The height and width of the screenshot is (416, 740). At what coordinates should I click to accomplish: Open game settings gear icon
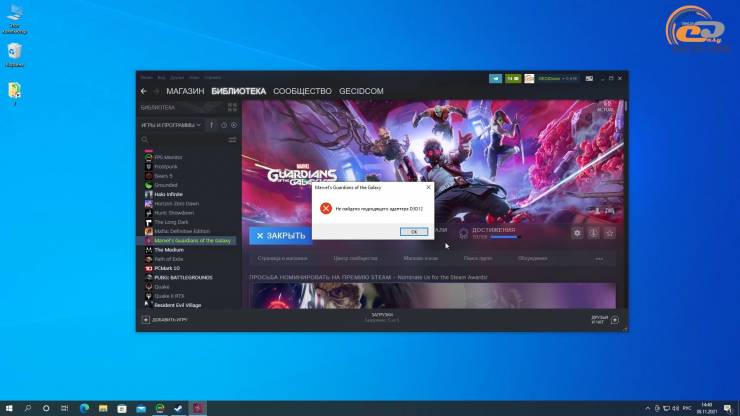tap(577, 233)
